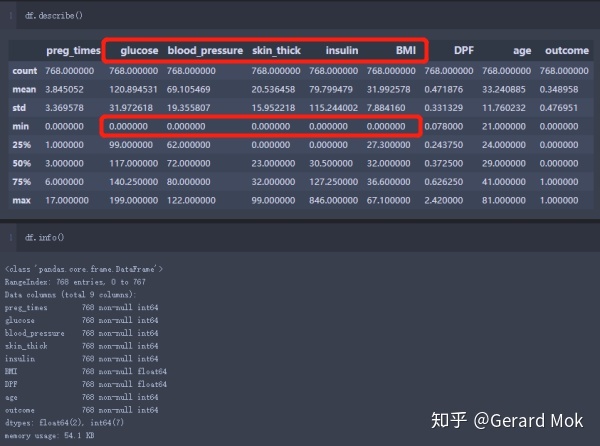The width and height of the screenshot is (600, 446).
Task: Select the glucose column header
Action: point(139,50)
